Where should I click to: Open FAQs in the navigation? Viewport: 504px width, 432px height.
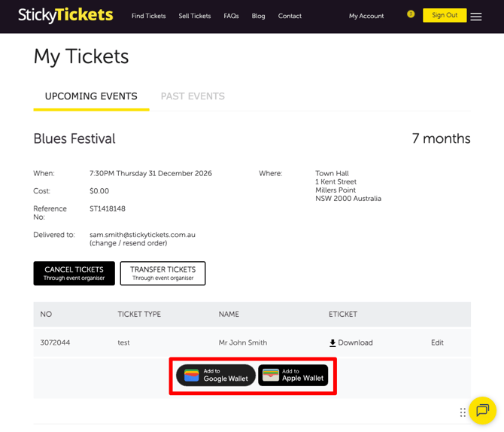click(231, 16)
